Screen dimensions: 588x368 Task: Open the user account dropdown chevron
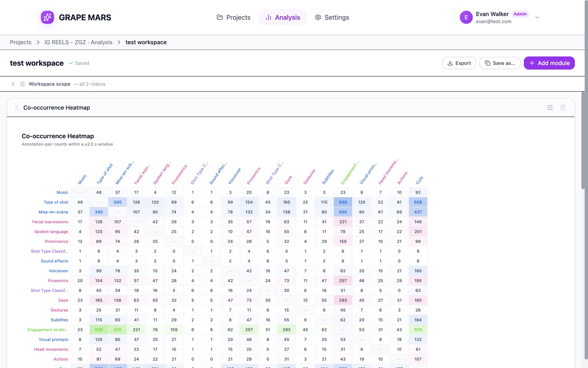[x=537, y=17]
